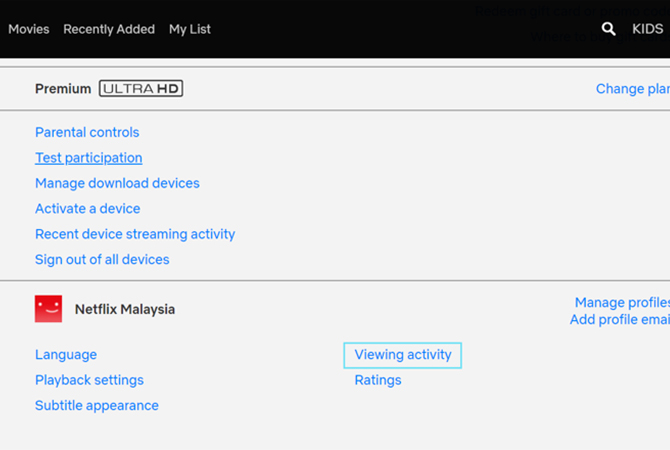
Task: Open Test participation link
Action: tap(88, 158)
